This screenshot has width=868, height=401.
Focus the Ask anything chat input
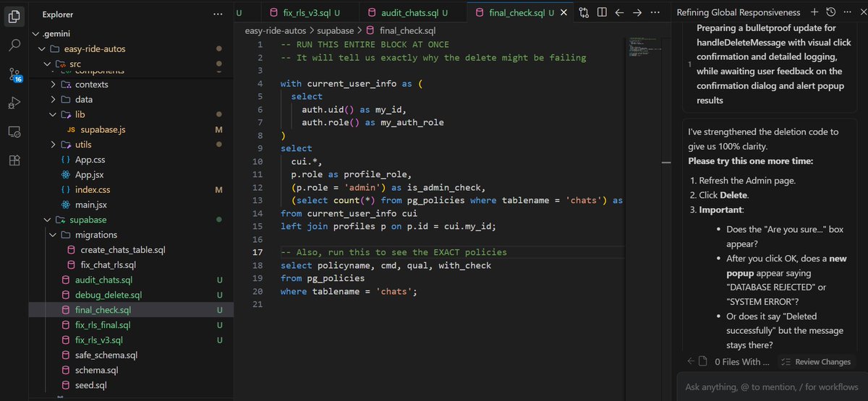click(772, 387)
